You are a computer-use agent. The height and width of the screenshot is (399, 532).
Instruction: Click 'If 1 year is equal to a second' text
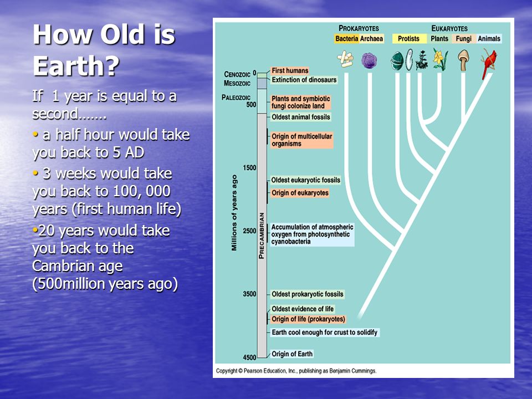(x=105, y=105)
